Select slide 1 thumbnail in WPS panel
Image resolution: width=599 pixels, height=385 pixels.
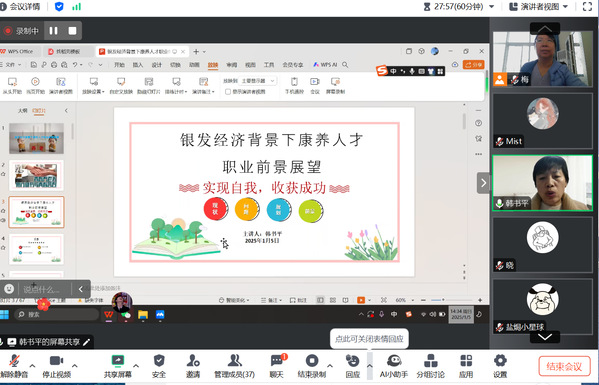[x=36, y=138]
